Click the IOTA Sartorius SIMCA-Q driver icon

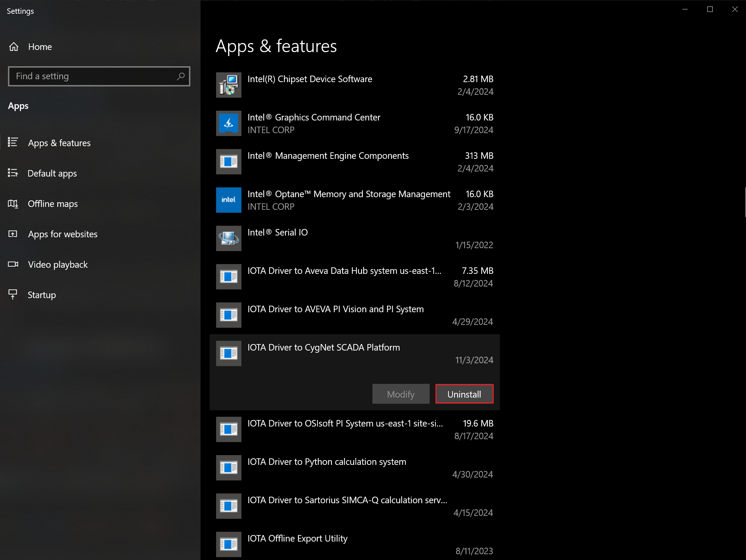click(x=229, y=506)
